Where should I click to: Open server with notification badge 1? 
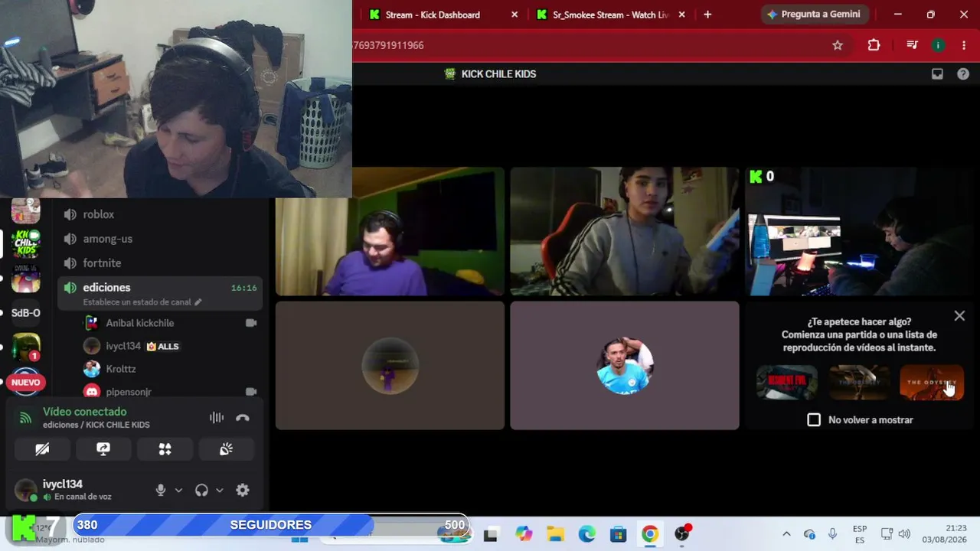pyautogui.click(x=26, y=347)
